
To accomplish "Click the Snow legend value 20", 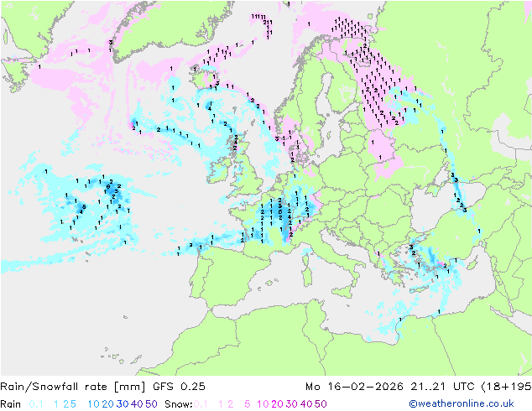I will (277, 404).
